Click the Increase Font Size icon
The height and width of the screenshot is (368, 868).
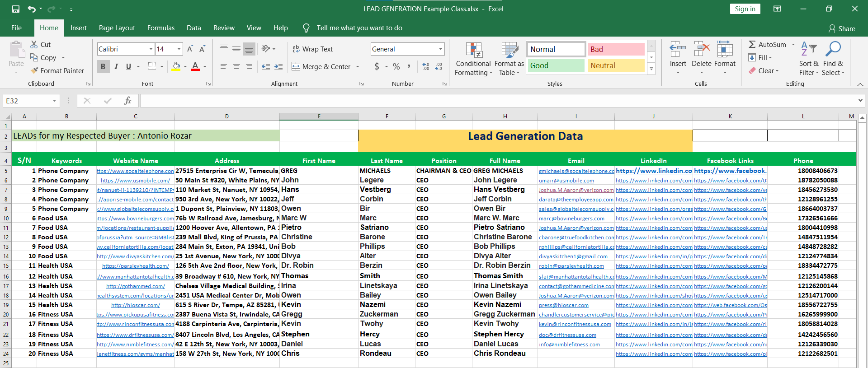tap(190, 49)
